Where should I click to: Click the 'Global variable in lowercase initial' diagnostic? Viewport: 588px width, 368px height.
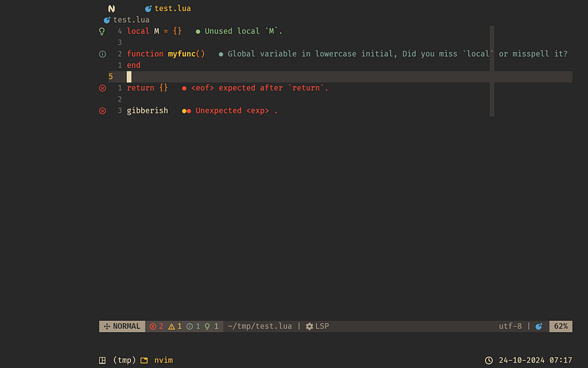tap(398, 54)
